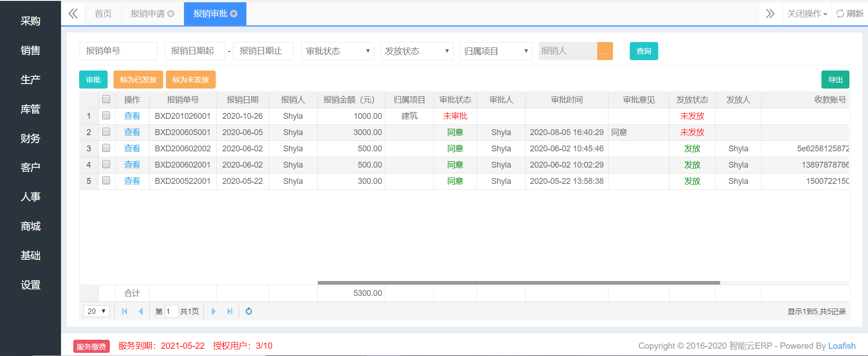This screenshot has height=356, width=868.
Task: Collapse sidebar with double left arrow icon
Action: [x=73, y=14]
